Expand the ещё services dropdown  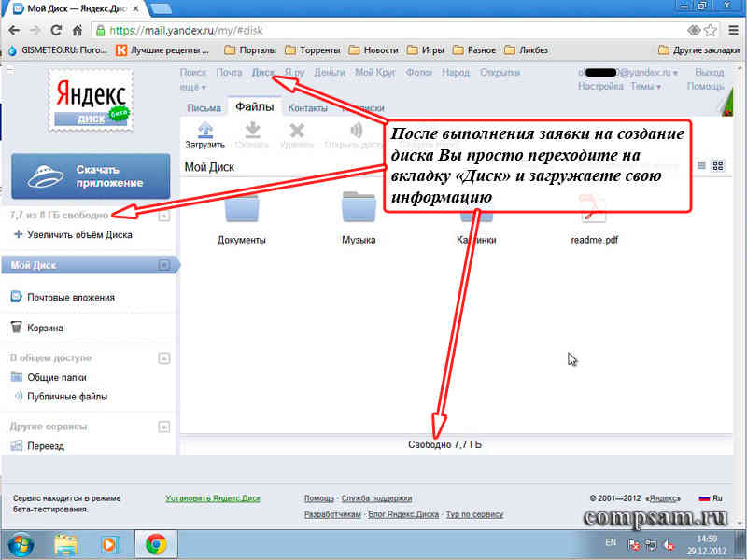[x=193, y=88]
